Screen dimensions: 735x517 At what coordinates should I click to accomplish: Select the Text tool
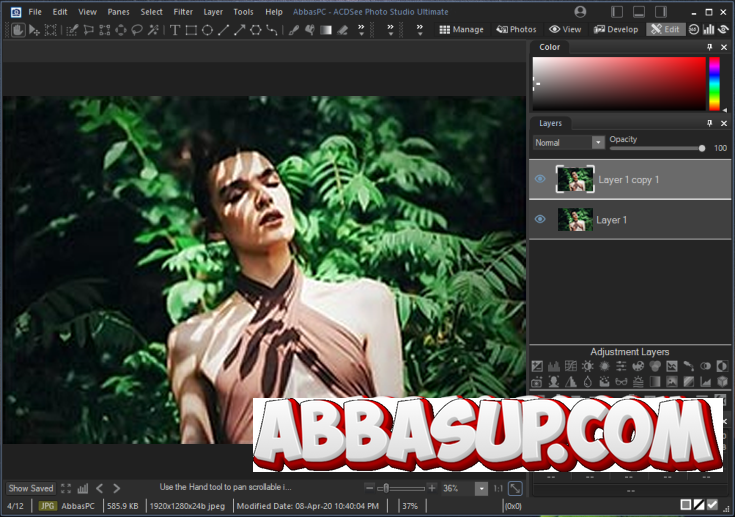tap(175, 30)
